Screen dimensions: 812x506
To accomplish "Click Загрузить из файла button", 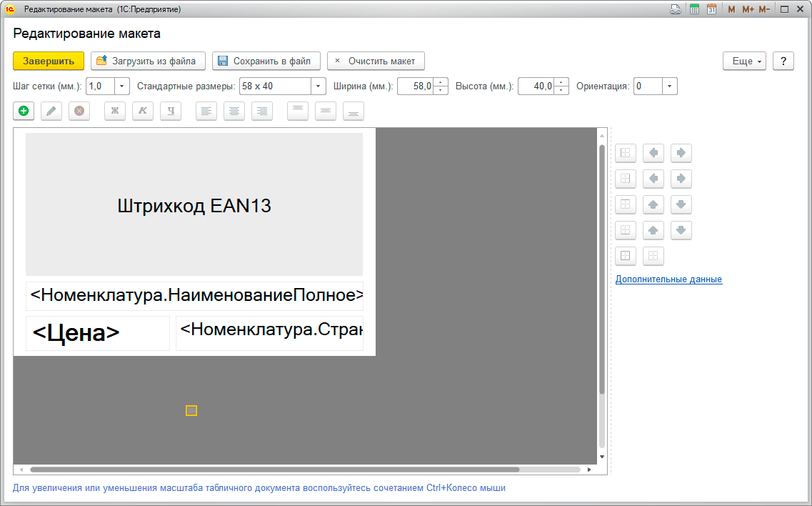I will [148, 61].
